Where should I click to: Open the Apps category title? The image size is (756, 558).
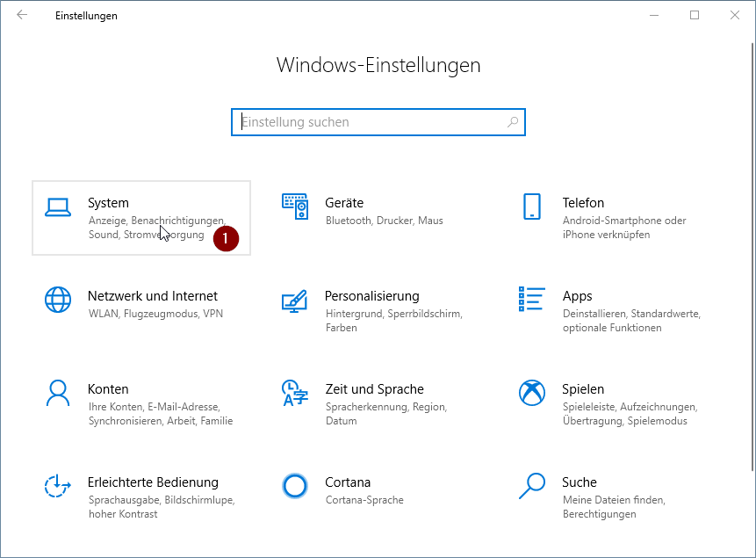pos(577,296)
